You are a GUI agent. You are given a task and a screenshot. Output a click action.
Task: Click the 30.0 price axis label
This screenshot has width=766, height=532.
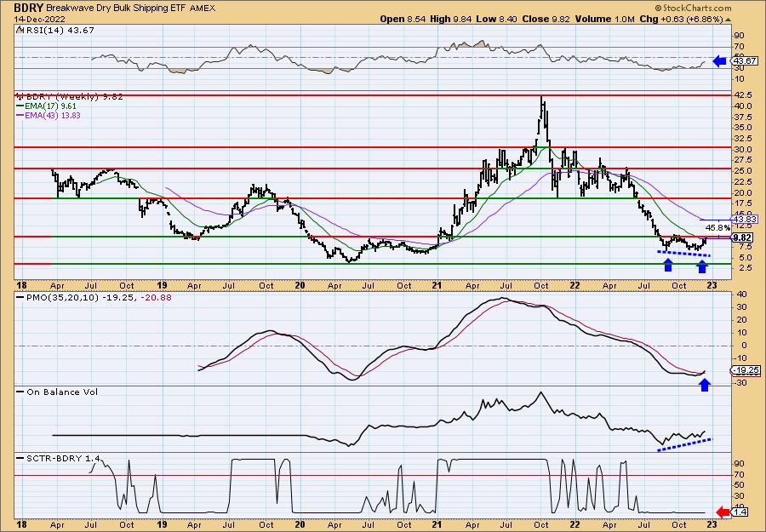pos(741,150)
